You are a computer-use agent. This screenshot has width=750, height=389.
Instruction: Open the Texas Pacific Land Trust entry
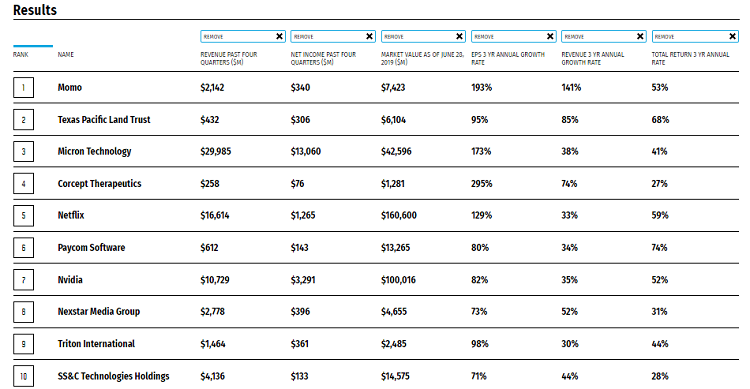point(104,120)
